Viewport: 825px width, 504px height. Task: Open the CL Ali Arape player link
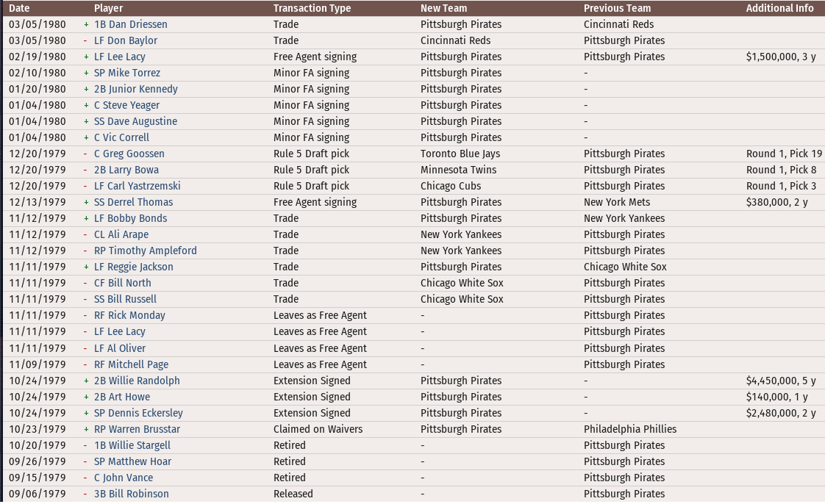point(121,235)
